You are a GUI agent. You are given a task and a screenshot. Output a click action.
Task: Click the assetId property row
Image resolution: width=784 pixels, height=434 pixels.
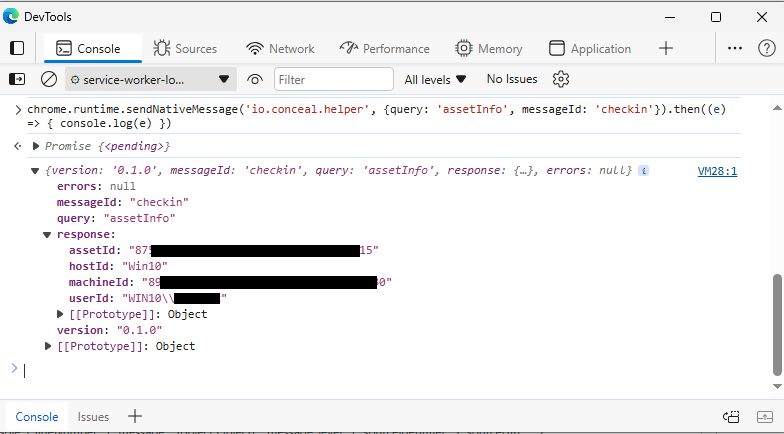[x=224, y=250]
